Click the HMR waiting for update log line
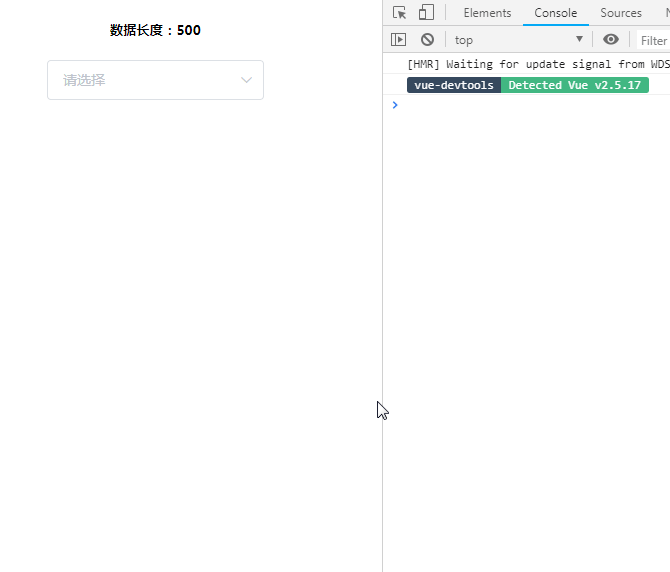The height and width of the screenshot is (572, 670). tap(538, 64)
